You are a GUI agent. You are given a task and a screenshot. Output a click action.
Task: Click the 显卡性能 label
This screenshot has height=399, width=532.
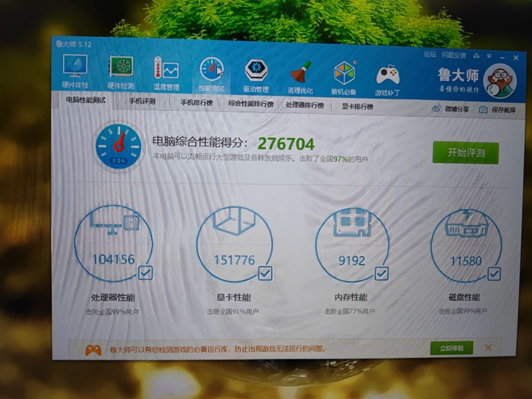234,297
